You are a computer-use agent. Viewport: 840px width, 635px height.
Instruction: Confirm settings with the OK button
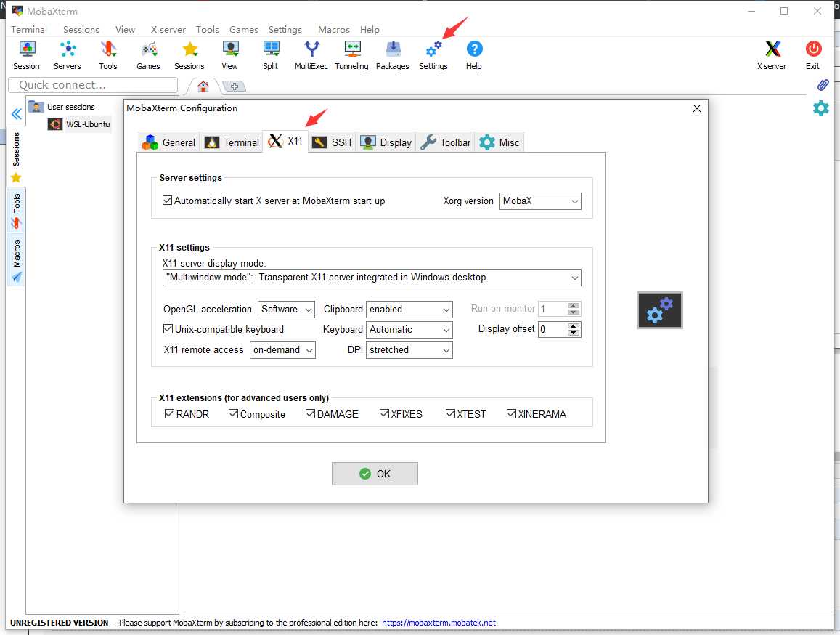click(375, 474)
